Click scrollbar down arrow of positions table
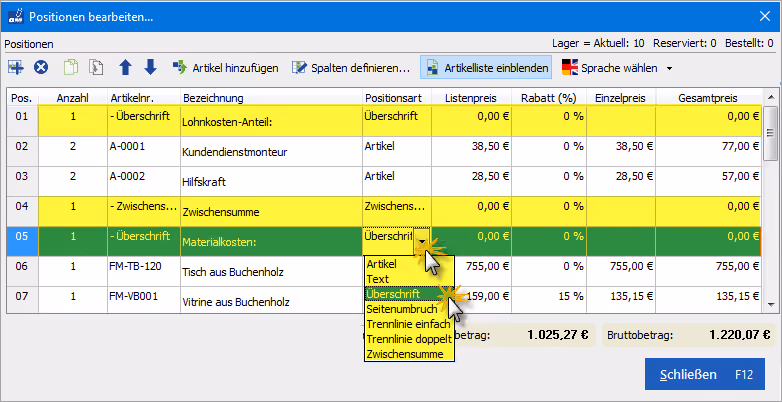782x402 pixels. (771, 304)
